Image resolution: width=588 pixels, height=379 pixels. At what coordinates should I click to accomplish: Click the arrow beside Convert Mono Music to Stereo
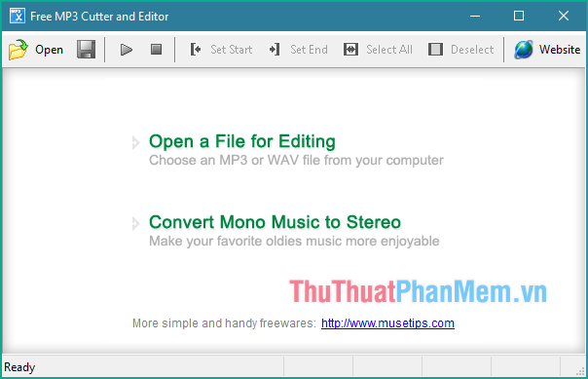pos(135,224)
